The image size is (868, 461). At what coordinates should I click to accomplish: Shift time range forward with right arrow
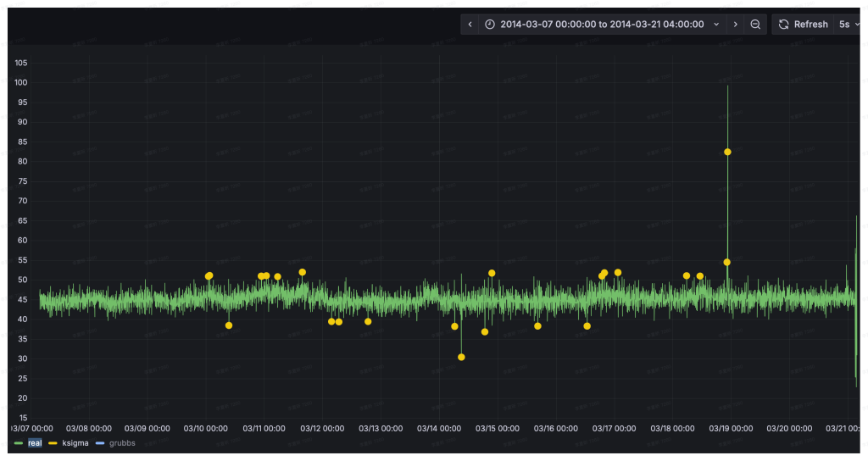(735, 25)
